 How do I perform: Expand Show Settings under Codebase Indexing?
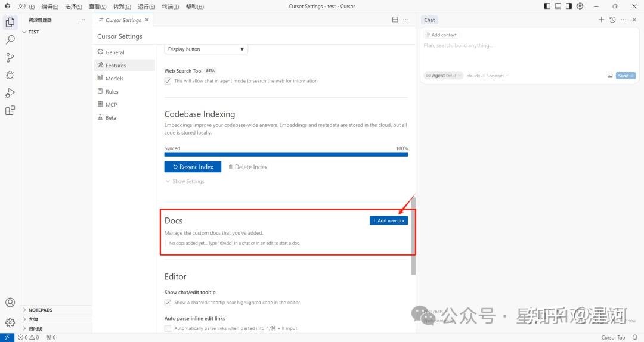(185, 181)
